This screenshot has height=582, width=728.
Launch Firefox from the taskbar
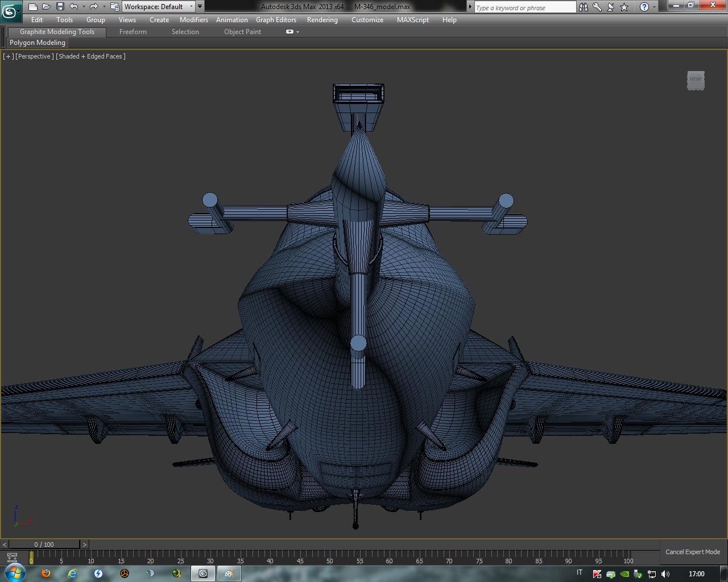coord(46,573)
